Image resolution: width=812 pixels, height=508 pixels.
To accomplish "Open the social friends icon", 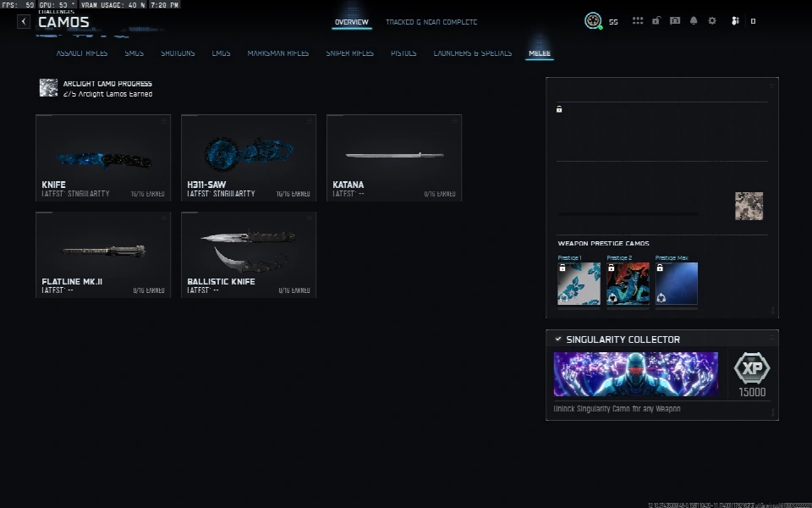I will coord(735,20).
